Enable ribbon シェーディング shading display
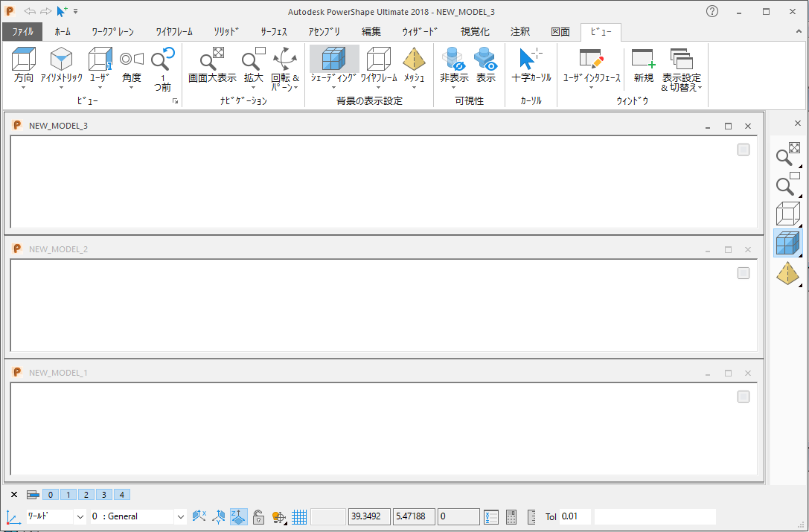Viewport: 809px width, 532px height. pyautogui.click(x=334, y=59)
